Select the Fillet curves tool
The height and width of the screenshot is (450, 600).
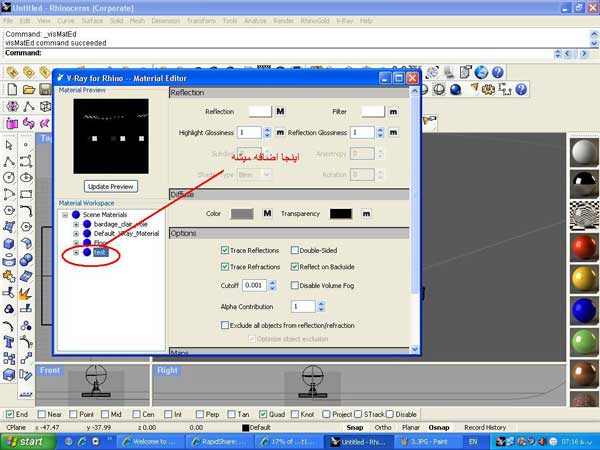click(26, 210)
